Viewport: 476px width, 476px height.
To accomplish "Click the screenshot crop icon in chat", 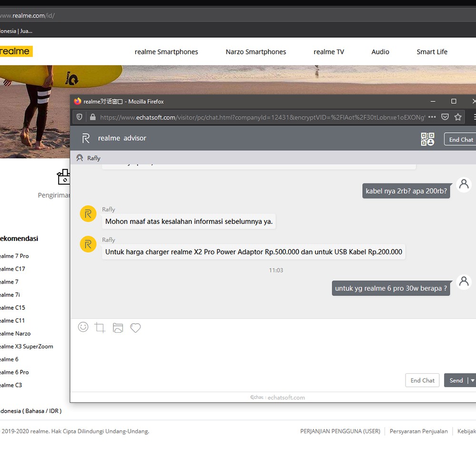I will [100, 327].
